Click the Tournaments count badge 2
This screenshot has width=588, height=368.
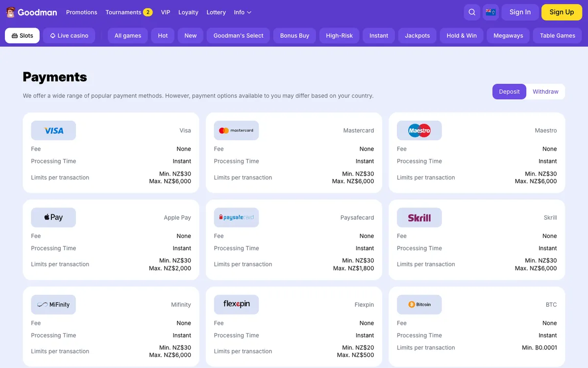click(147, 12)
